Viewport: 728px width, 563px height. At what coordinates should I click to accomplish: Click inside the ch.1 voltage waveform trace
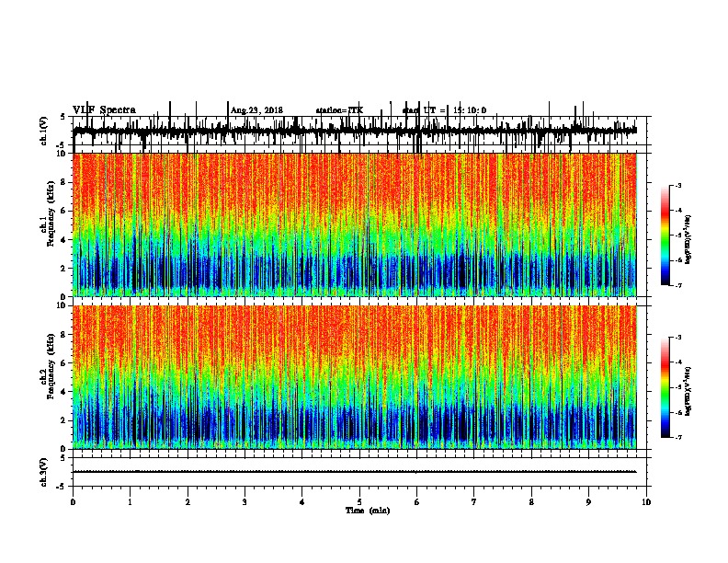click(x=355, y=131)
